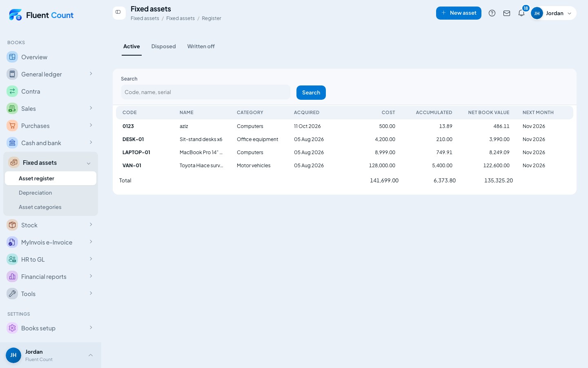The height and width of the screenshot is (368, 588).
Task: Open the Depreciation submenu item
Action: click(51, 193)
